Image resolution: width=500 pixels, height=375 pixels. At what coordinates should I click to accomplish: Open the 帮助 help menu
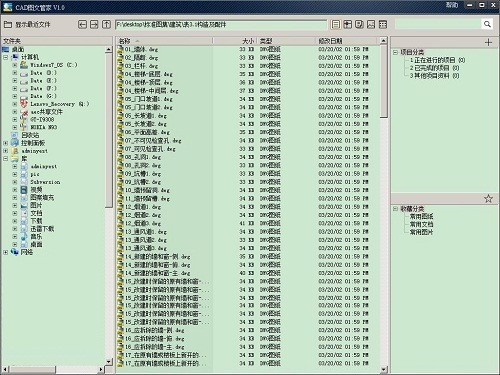(x=452, y=5)
